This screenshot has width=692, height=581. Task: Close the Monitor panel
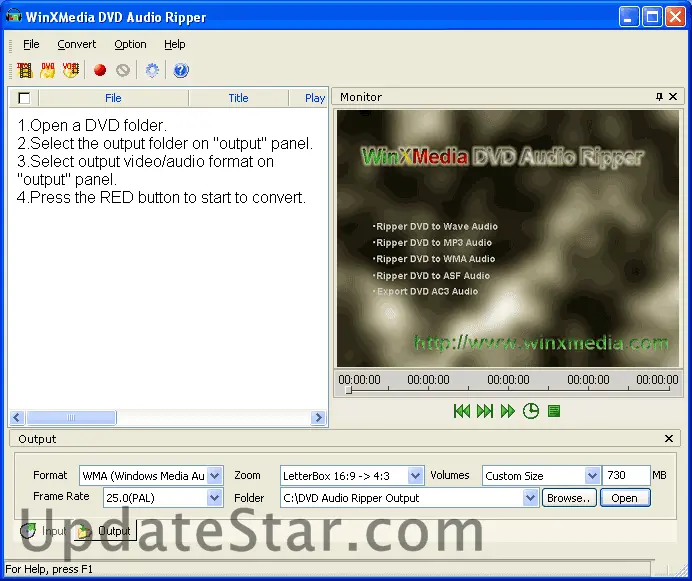click(673, 97)
